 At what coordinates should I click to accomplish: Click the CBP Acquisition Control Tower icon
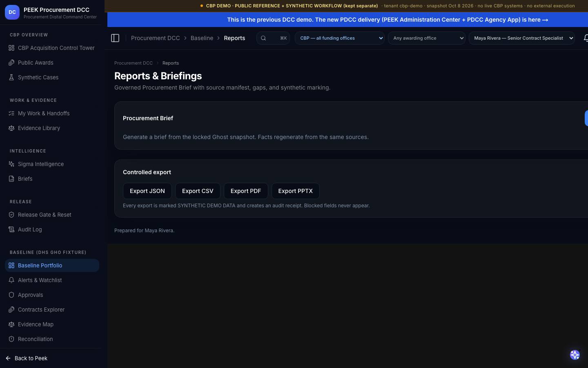[x=11, y=48]
